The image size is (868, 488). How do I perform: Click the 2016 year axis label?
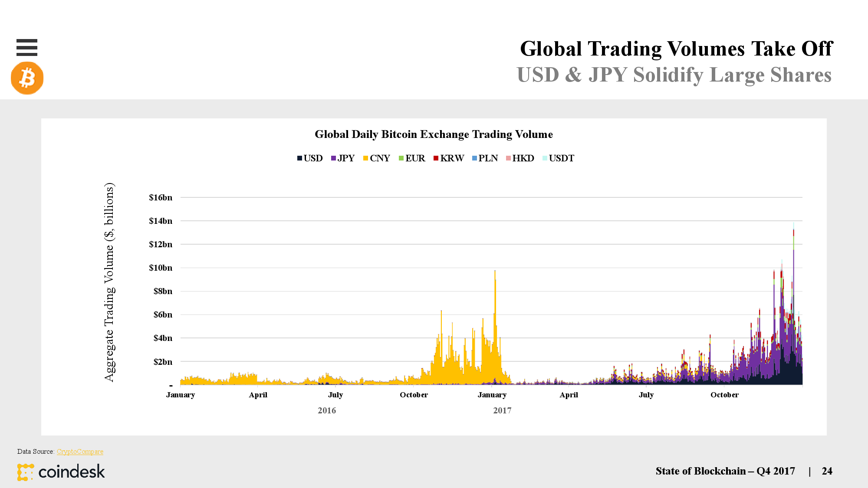326,410
